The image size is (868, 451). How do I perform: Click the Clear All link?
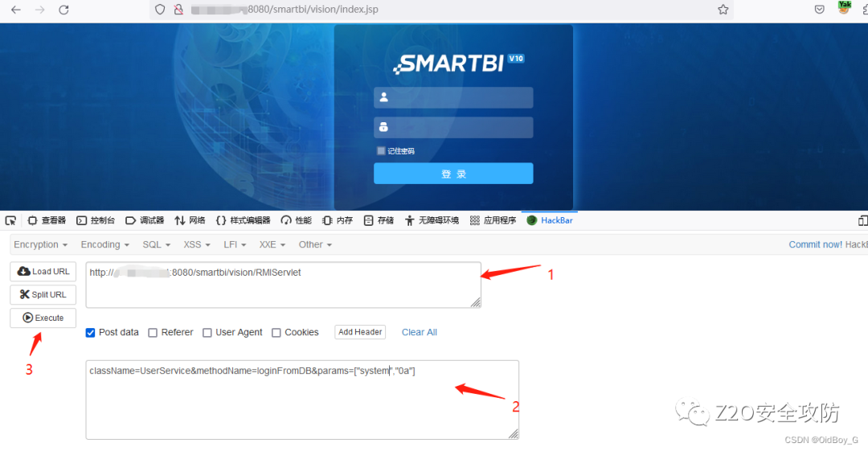[419, 333]
